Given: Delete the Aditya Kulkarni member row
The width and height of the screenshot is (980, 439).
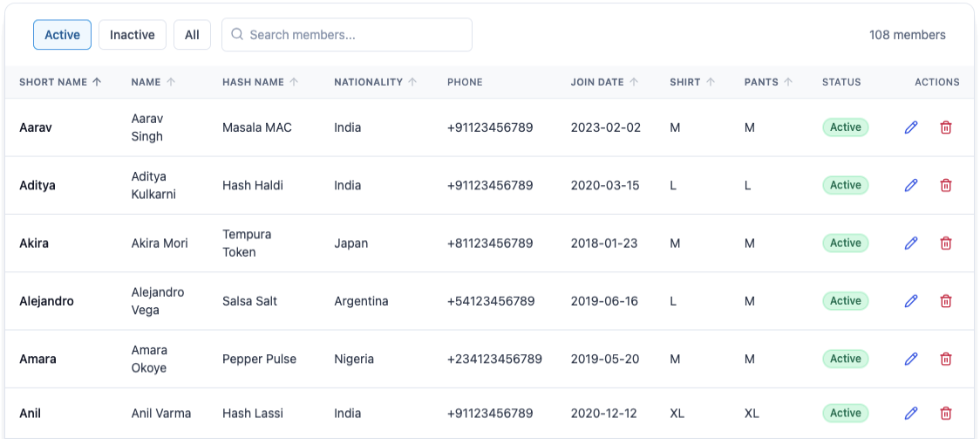Looking at the screenshot, I should pyautogui.click(x=946, y=185).
